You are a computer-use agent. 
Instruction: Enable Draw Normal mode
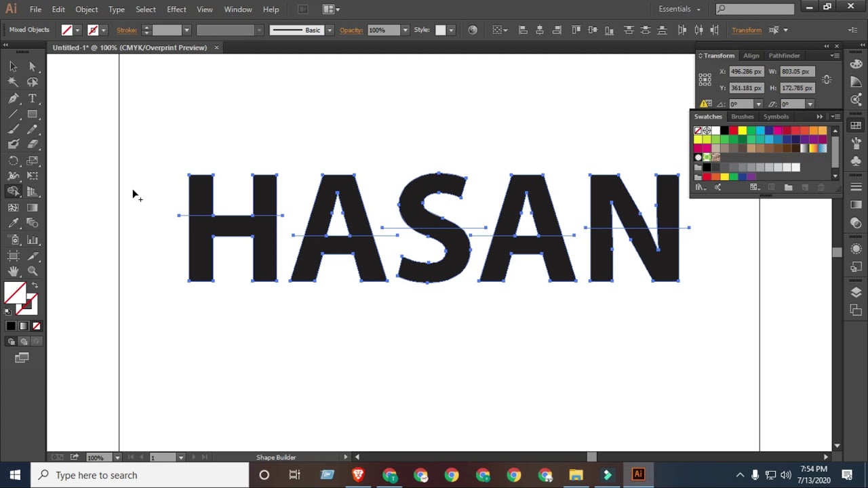pos(11,342)
